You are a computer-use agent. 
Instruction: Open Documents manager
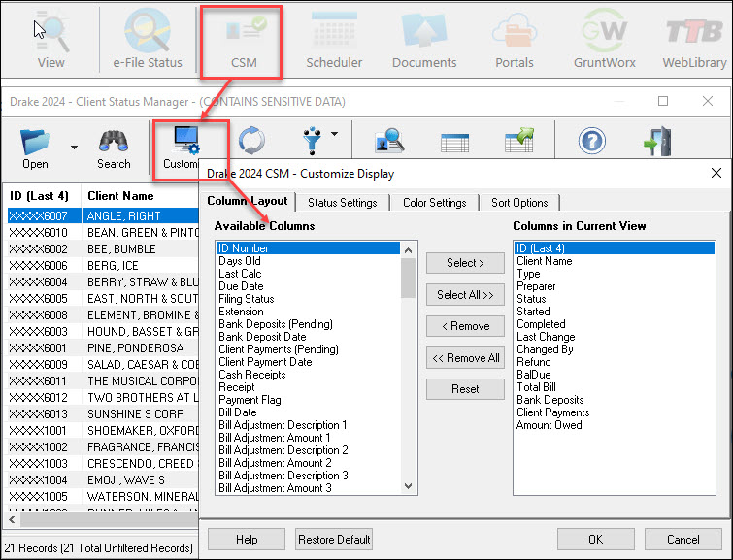point(424,41)
